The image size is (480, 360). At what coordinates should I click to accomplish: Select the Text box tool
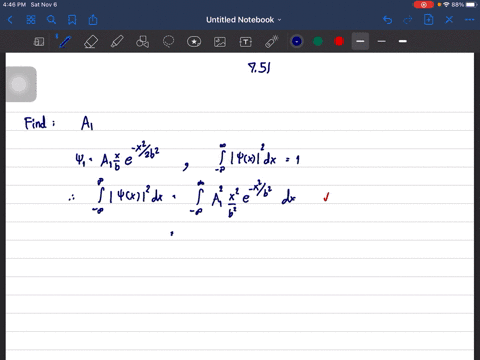pos(246,42)
